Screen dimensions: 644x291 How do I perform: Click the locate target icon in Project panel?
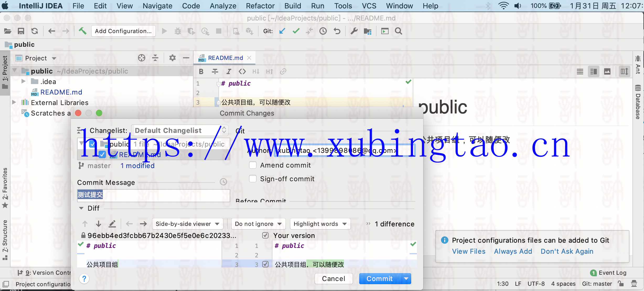point(142,58)
